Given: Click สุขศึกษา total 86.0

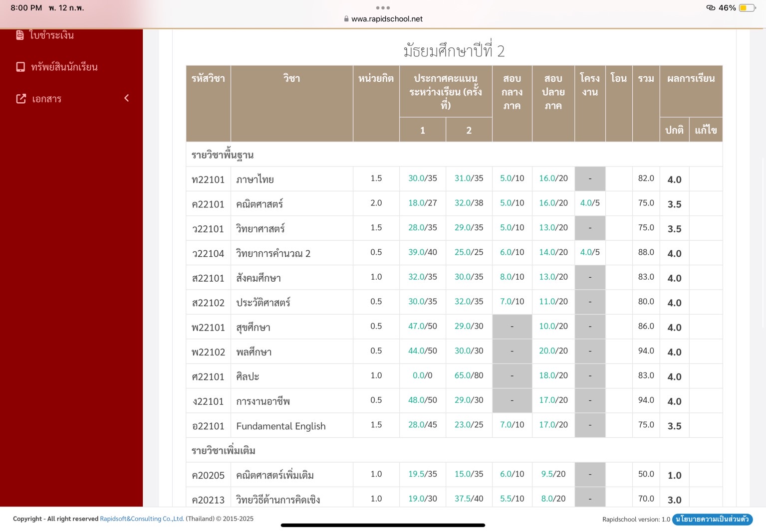Looking at the screenshot, I should coord(646,326).
